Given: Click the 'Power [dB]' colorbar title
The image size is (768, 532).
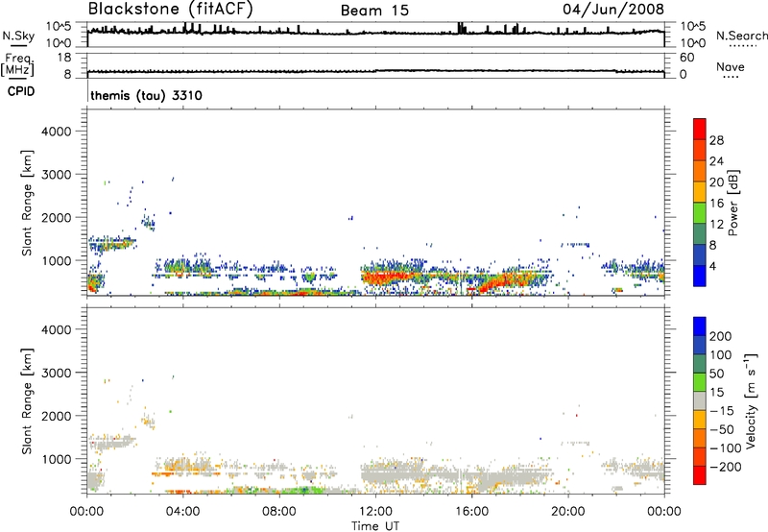Looking at the screenshot, I should [x=732, y=203].
